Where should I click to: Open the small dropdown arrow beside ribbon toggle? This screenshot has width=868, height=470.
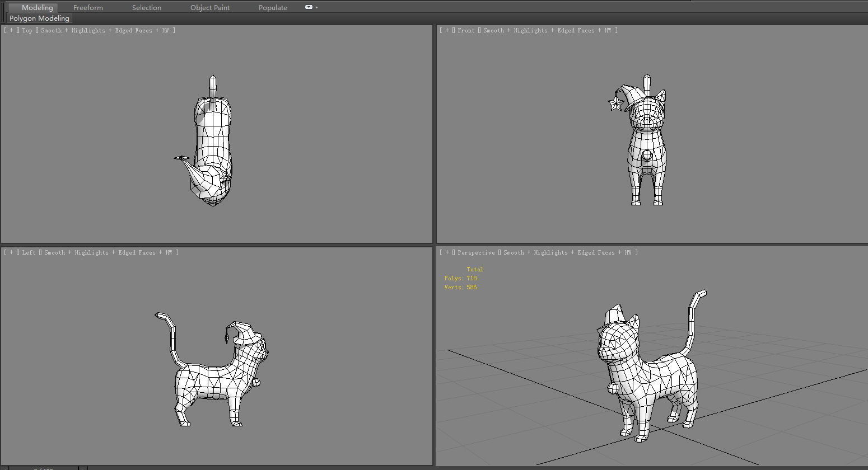click(317, 7)
